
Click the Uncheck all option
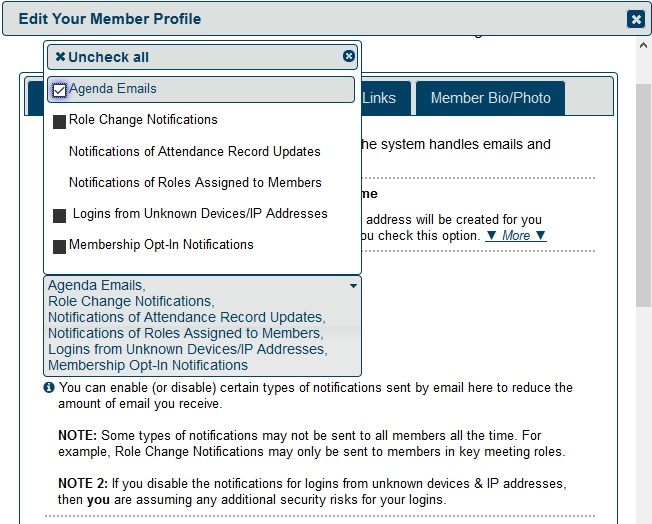[102, 57]
